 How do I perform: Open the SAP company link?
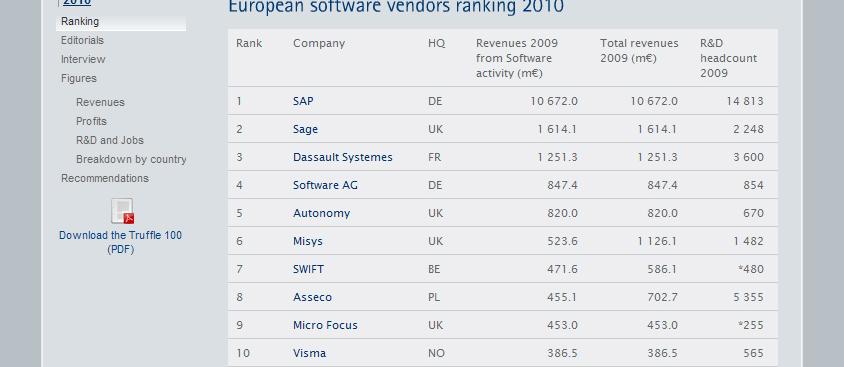pyautogui.click(x=303, y=101)
